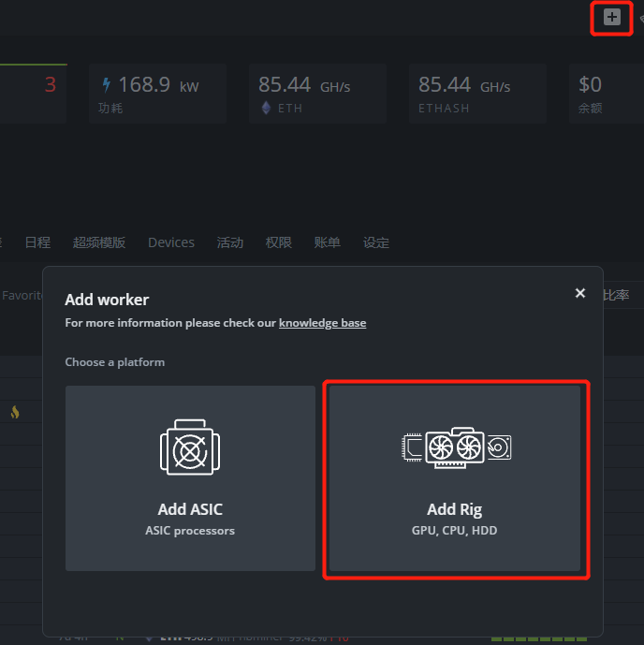Open the knowledge base link
This screenshot has height=645, width=644.
click(322, 323)
